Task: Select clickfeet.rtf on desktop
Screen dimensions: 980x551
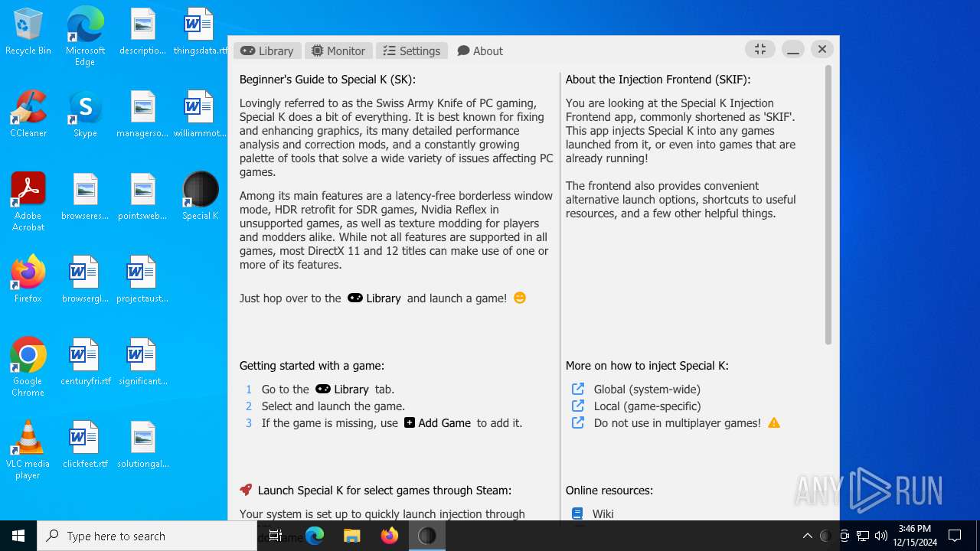Action: click(x=85, y=445)
